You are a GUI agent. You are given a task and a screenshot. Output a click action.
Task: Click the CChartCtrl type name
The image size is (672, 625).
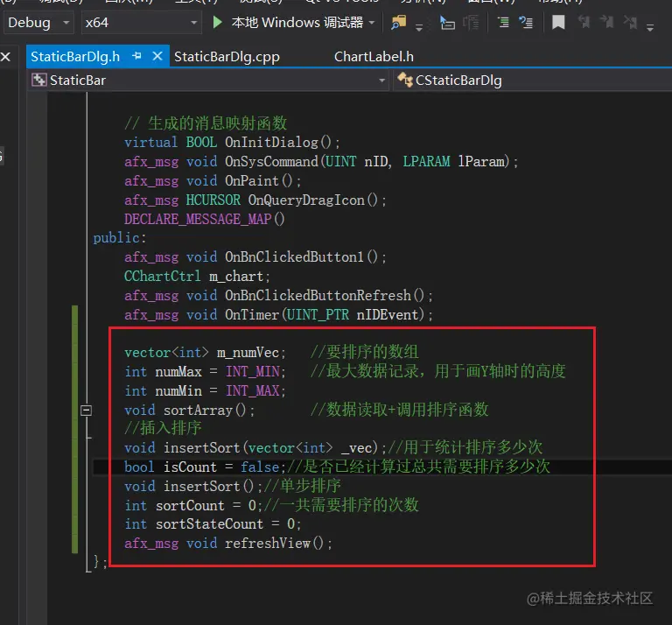click(163, 277)
